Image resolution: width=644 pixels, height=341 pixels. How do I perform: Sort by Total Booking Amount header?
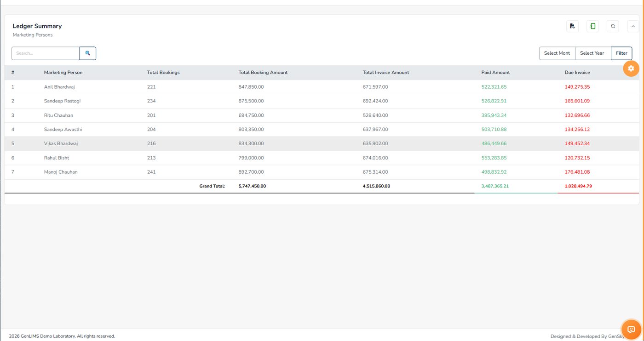point(263,73)
